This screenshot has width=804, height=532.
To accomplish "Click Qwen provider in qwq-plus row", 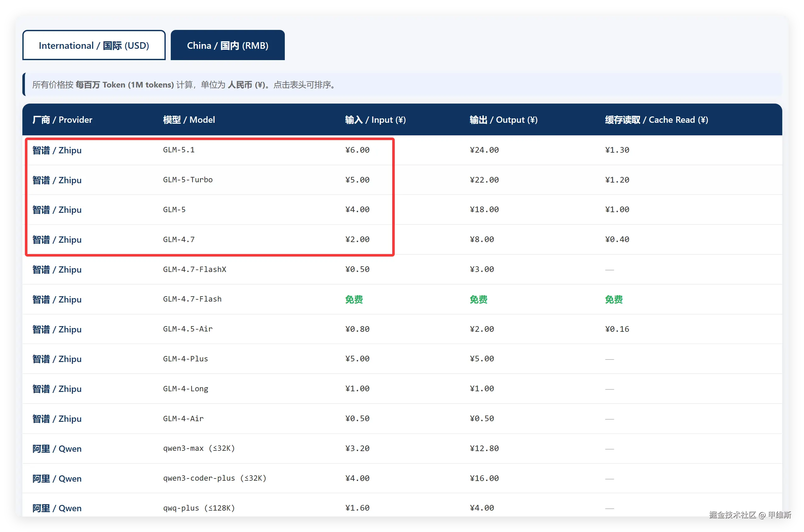I will 57,508.
